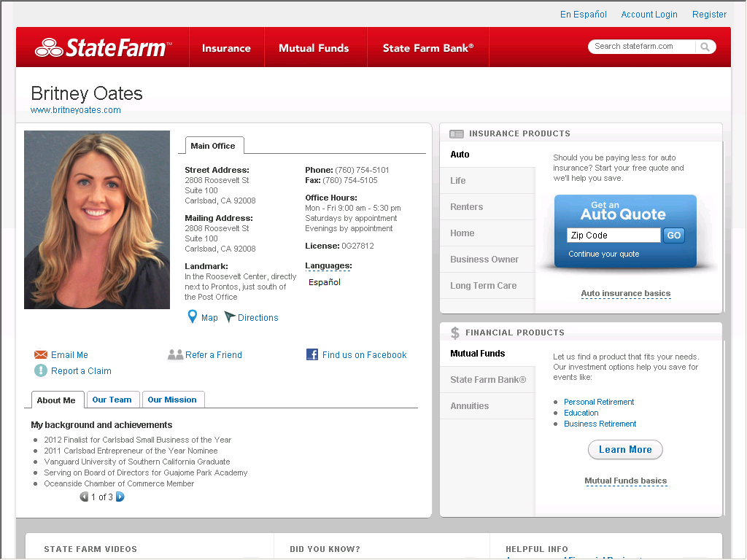This screenshot has height=560, width=747.
Task: Open the Directions link
Action: [258, 318]
